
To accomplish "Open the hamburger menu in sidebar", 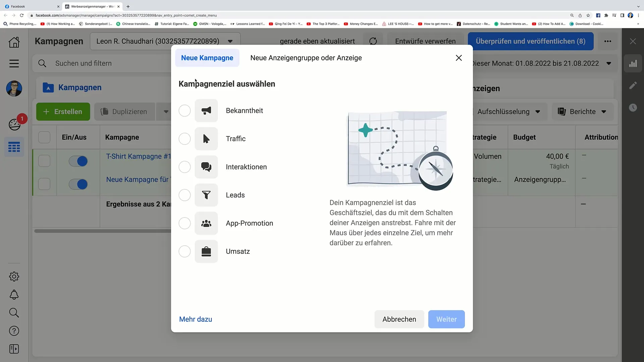I will point(14,63).
